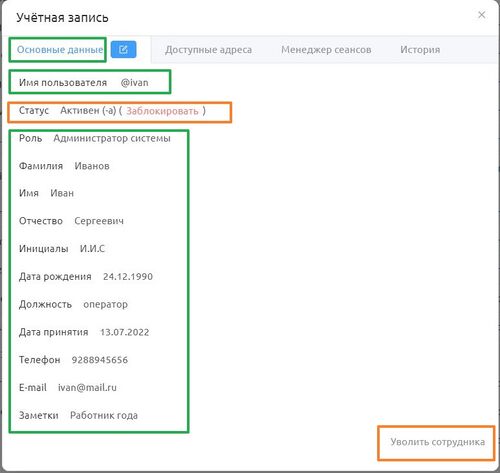Click the position value оператор
This screenshot has width=500, height=473.
105,304
